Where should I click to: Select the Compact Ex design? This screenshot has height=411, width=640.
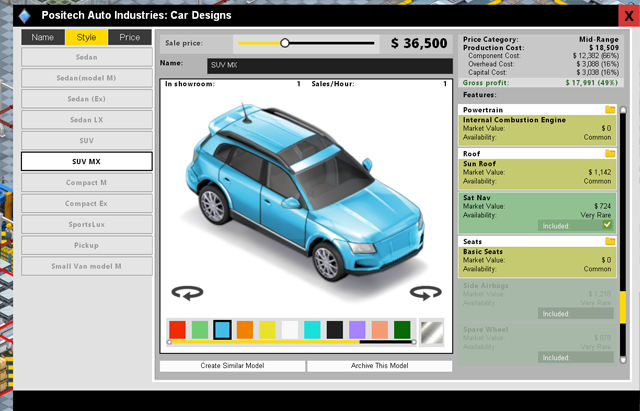click(x=87, y=203)
